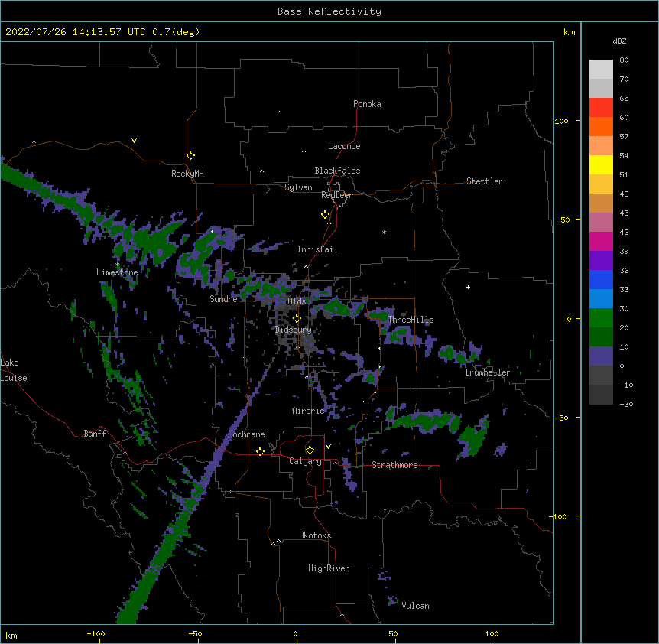Click the magenta 42 dBZ legend swatch
Screen dimensions: 659x644
[x=601, y=241]
